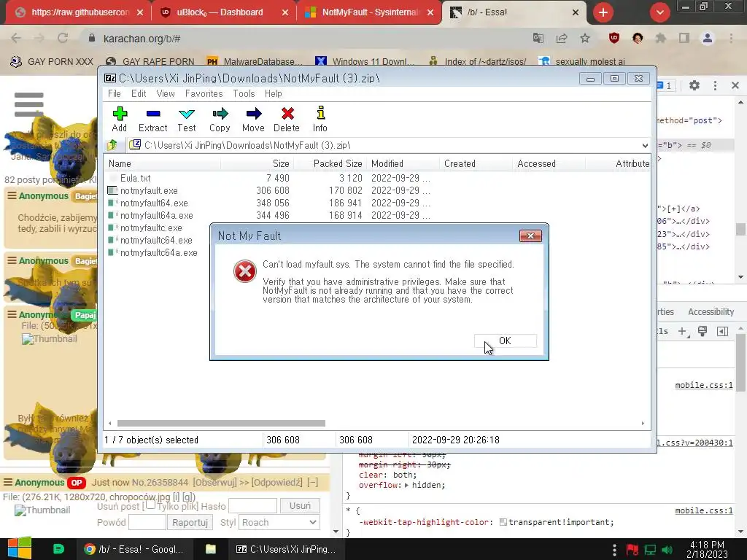Click the Extract toolbar icon
The width and height of the screenshot is (747, 560).
[153, 119]
